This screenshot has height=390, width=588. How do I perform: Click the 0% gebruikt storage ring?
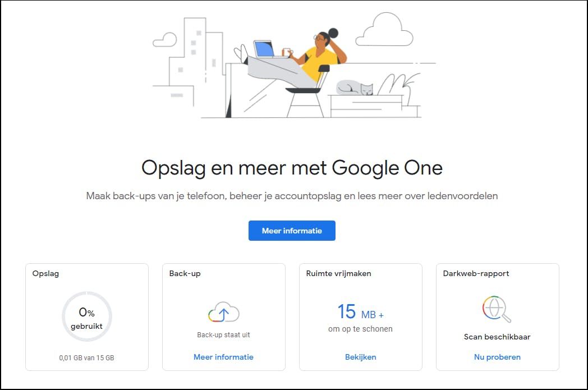click(87, 316)
